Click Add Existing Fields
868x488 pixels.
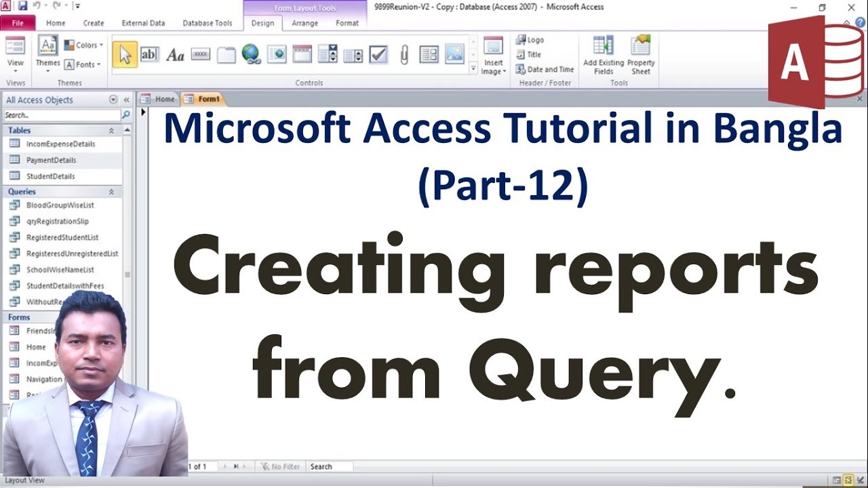point(604,56)
